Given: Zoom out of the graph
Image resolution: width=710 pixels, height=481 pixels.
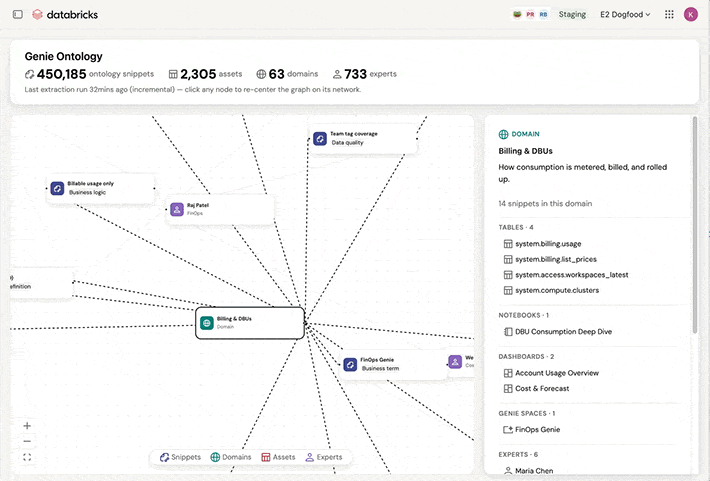Looking at the screenshot, I should [x=27, y=441].
